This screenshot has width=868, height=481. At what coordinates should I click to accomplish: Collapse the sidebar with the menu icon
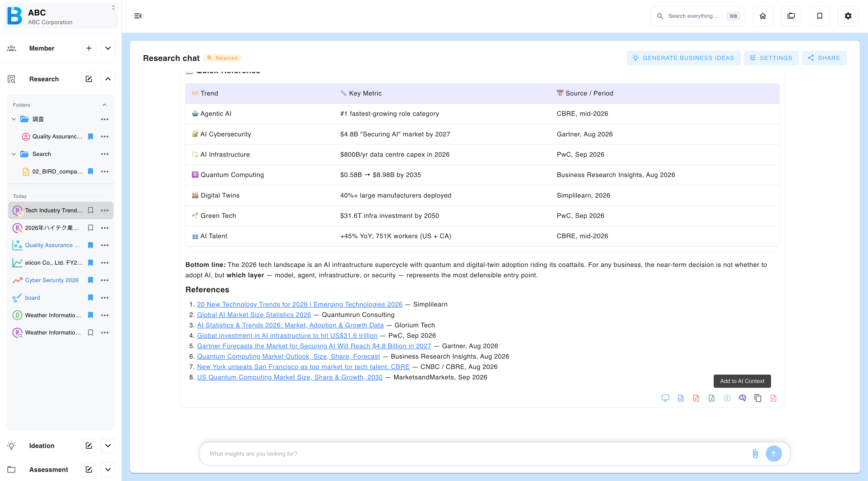tap(138, 16)
